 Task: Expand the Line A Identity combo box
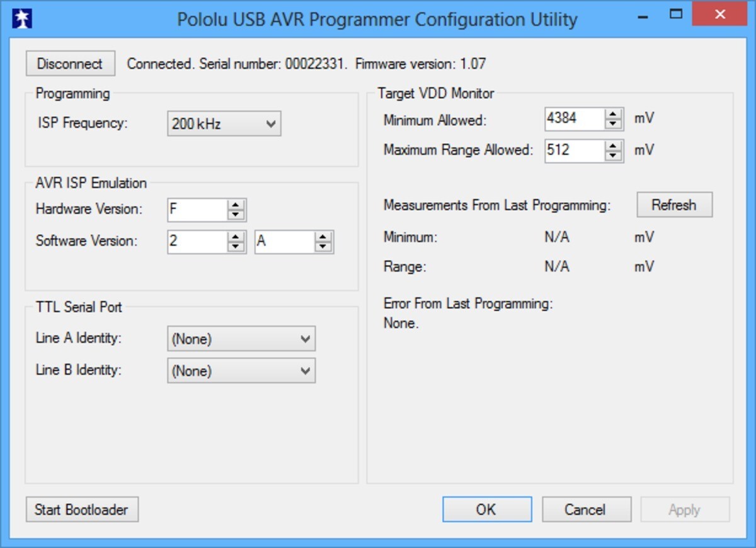point(241,339)
